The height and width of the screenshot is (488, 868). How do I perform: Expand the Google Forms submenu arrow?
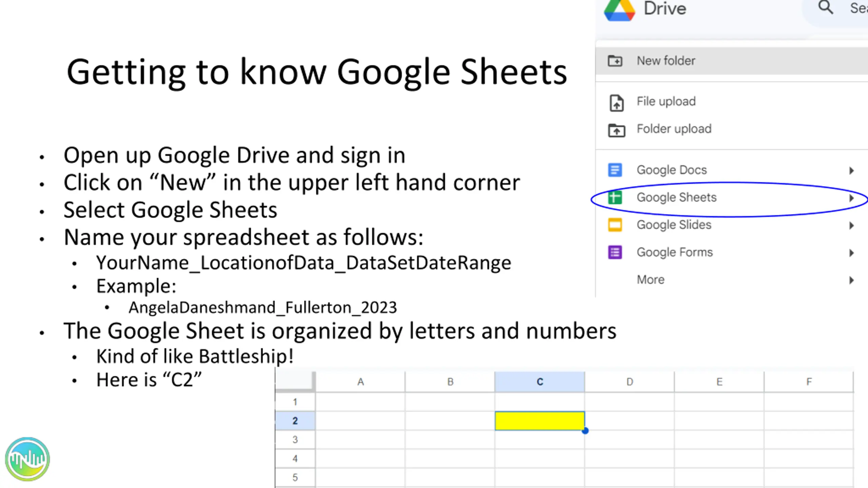(851, 253)
